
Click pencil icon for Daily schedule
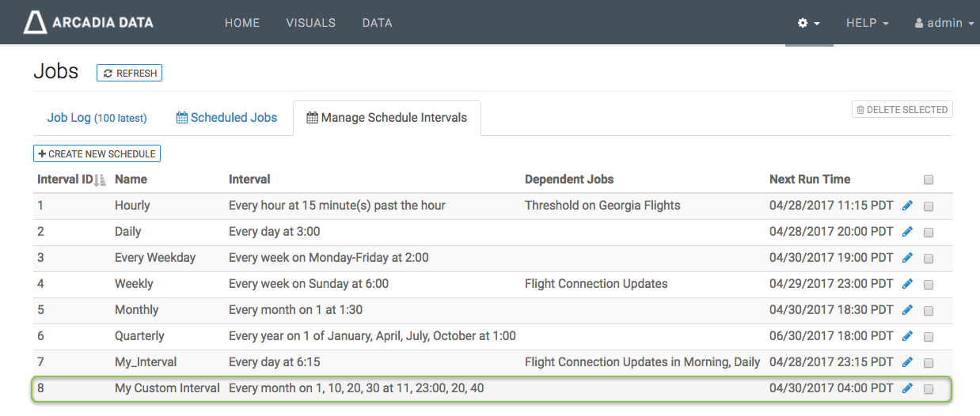pyautogui.click(x=907, y=232)
